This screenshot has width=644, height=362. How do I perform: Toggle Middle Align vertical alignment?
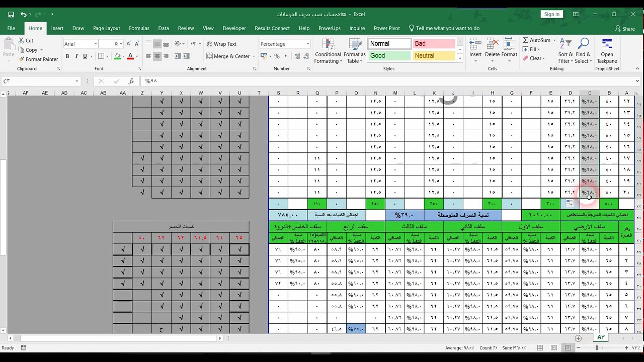tap(157, 44)
